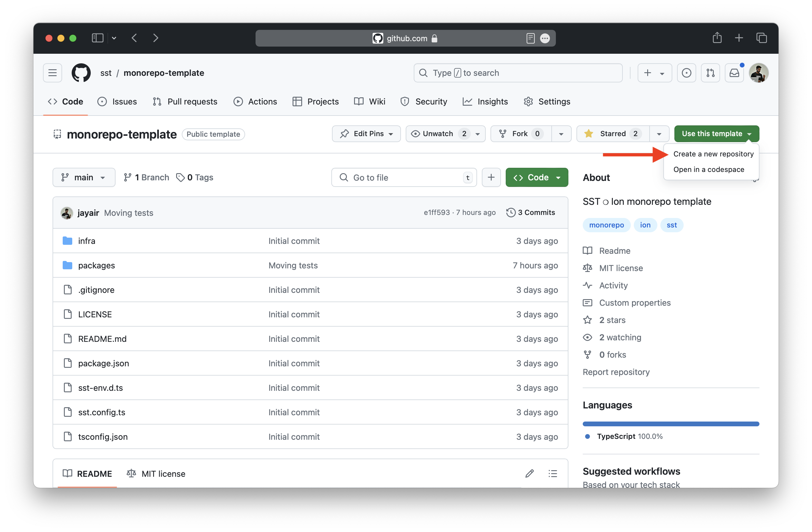Click the ion topic tag

coord(645,225)
